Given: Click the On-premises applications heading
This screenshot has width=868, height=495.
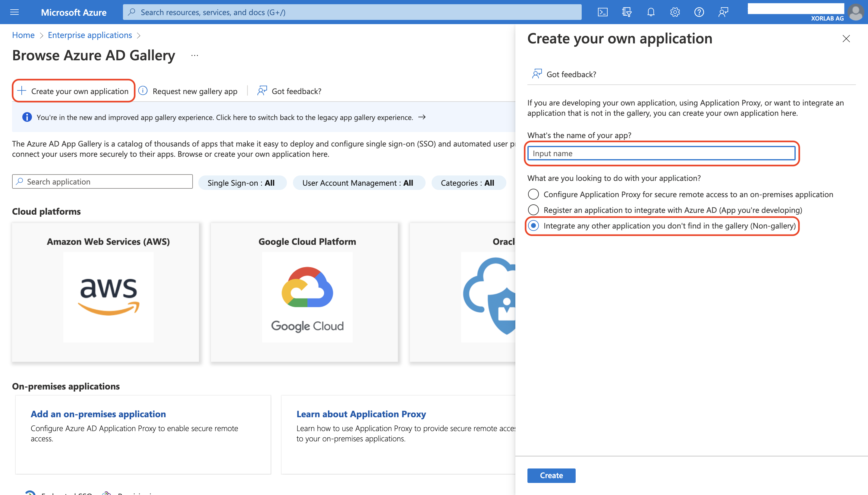Looking at the screenshot, I should (x=66, y=386).
